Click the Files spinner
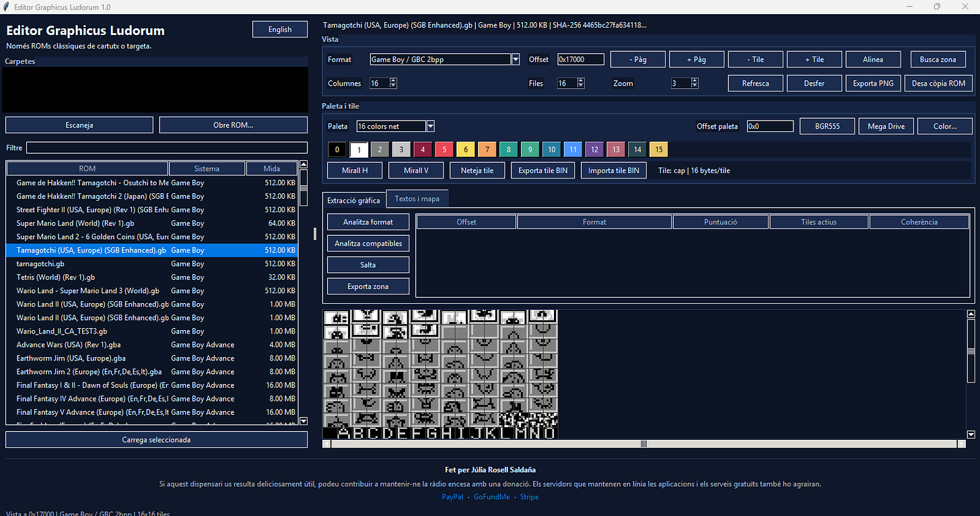 click(x=571, y=84)
